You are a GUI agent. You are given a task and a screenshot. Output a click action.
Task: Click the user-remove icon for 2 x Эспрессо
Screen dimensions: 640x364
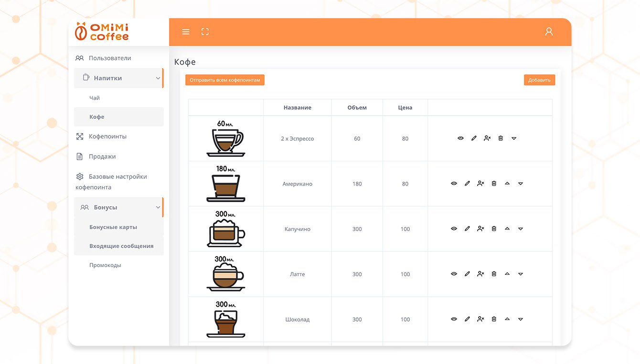click(487, 138)
